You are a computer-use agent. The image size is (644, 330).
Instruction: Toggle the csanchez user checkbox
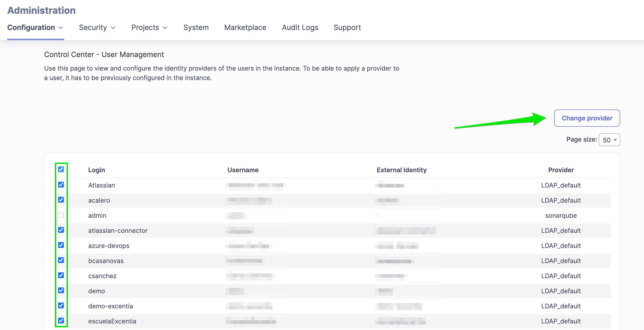tap(61, 275)
